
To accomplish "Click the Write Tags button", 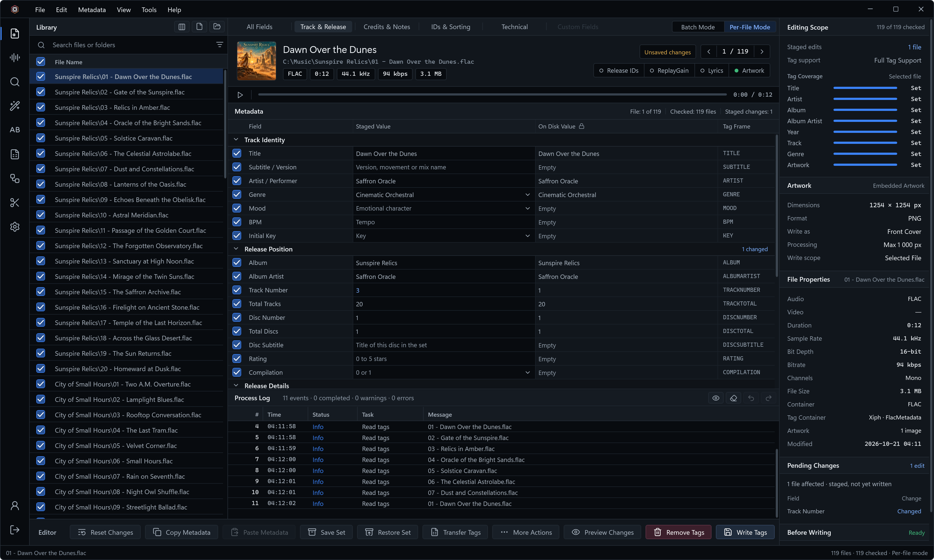I will [x=745, y=533].
